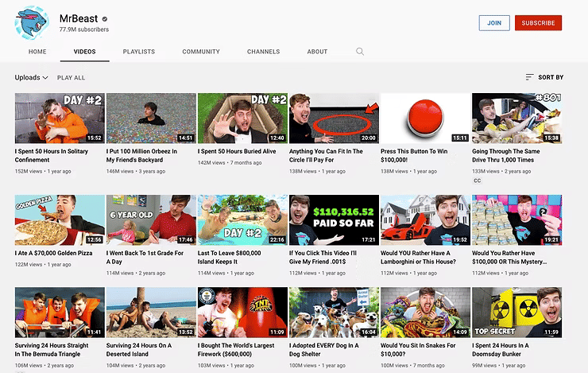Open the $110,316.52 Paid So Far thumbnail
This screenshot has width=588, height=373.
pyautogui.click(x=334, y=220)
